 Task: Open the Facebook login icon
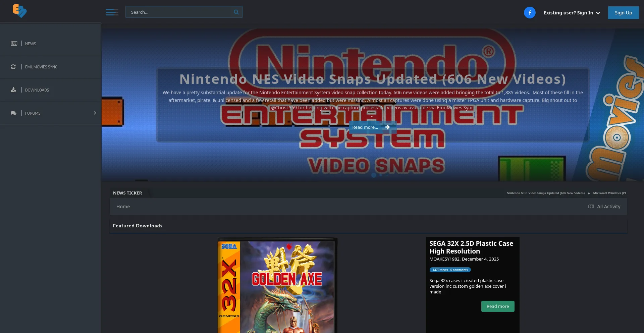click(x=530, y=13)
